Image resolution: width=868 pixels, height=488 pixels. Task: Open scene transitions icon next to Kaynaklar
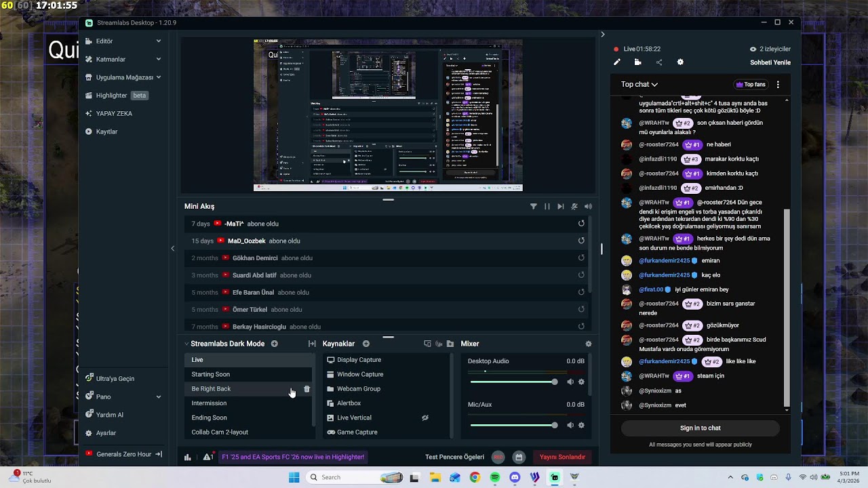pos(312,344)
